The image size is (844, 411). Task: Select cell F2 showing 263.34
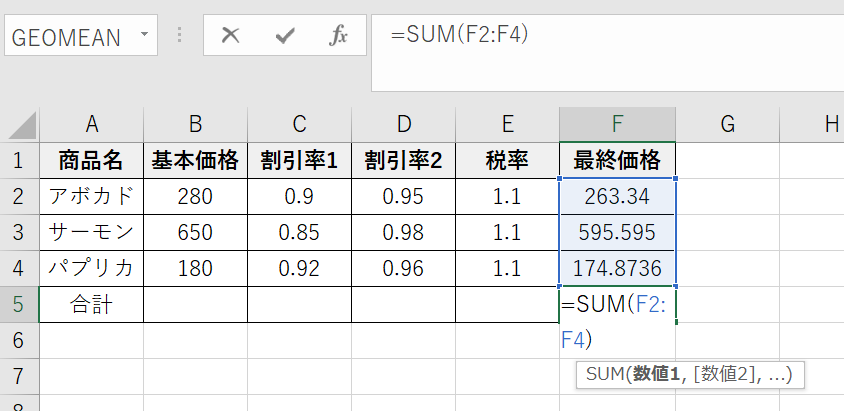click(617, 196)
